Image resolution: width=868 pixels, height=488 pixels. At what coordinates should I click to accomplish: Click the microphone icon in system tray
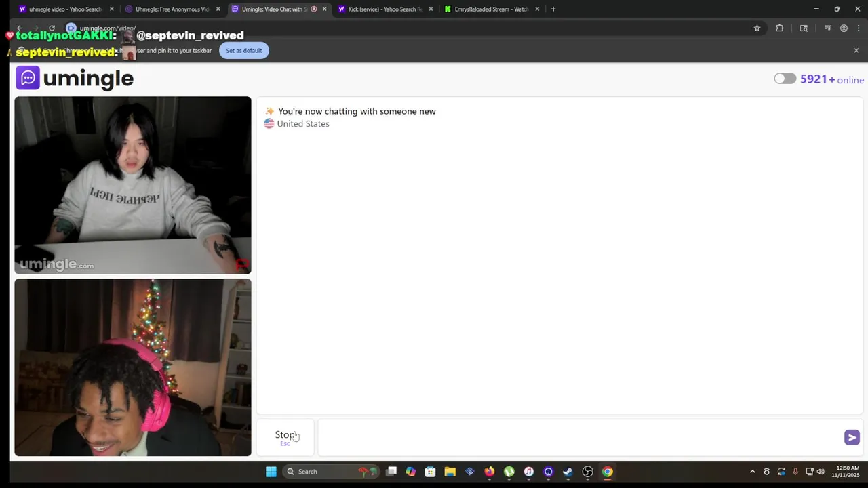pyautogui.click(x=795, y=472)
